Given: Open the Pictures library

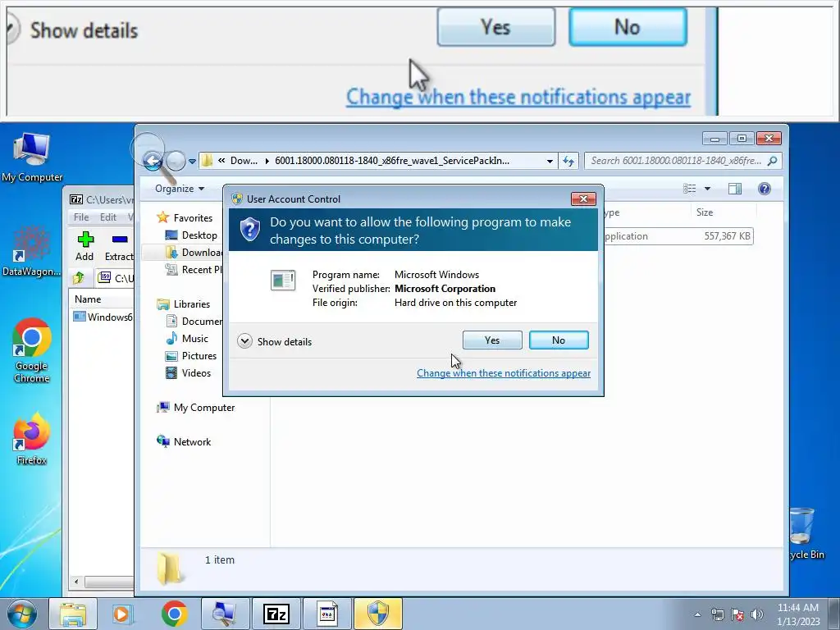Looking at the screenshot, I should point(191,356).
